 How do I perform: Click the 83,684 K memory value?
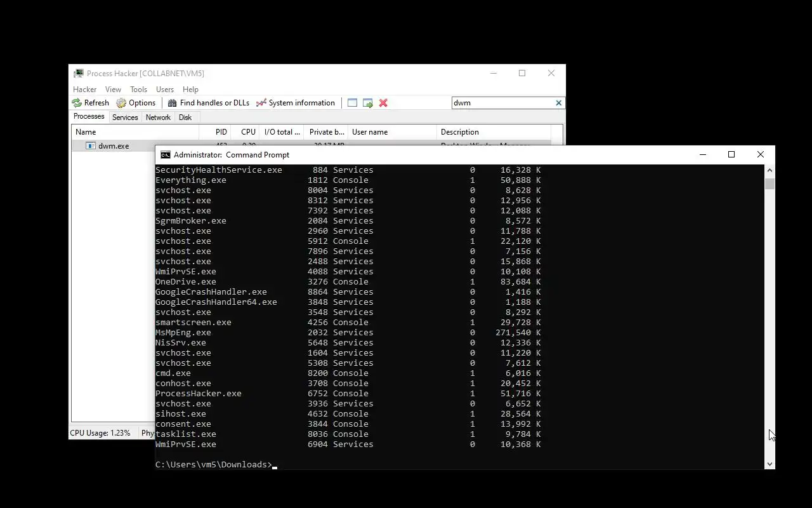click(521, 282)
